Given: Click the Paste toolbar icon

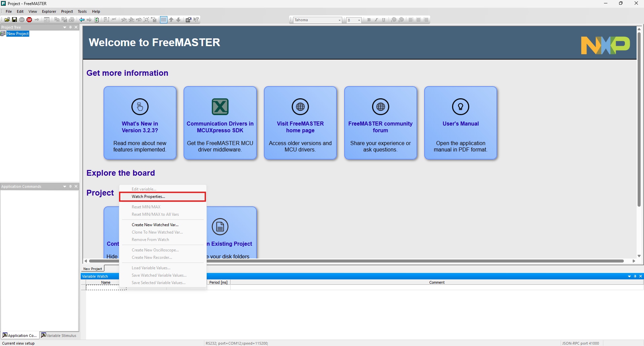Looking at the screenshot, I should pyautogui.click(x=64, y=20).
